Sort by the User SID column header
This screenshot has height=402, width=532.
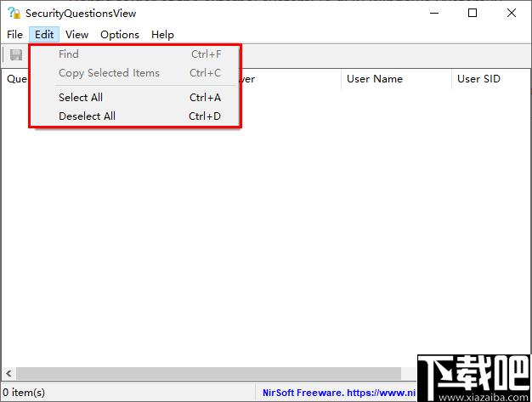pos(491,79)
